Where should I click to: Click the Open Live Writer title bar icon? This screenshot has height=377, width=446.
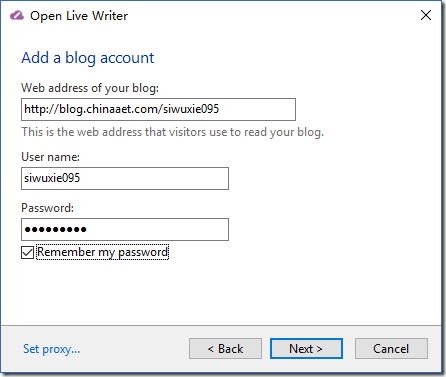17,16
